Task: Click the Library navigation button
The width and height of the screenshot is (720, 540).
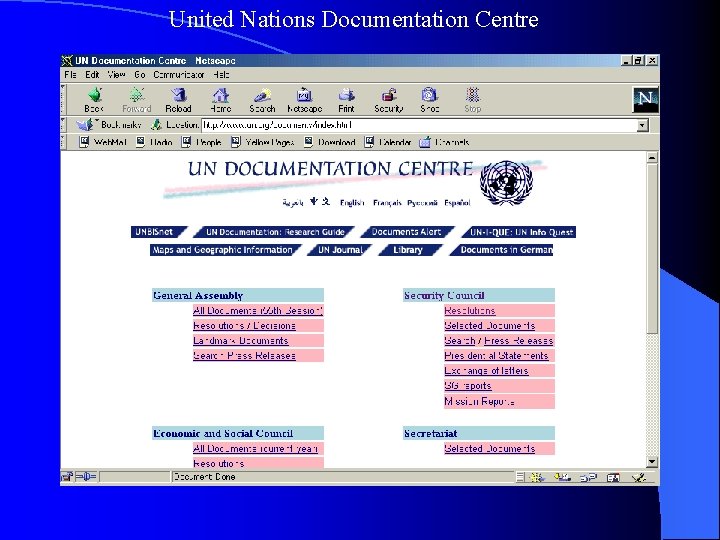Action: [x=408, y=250]
